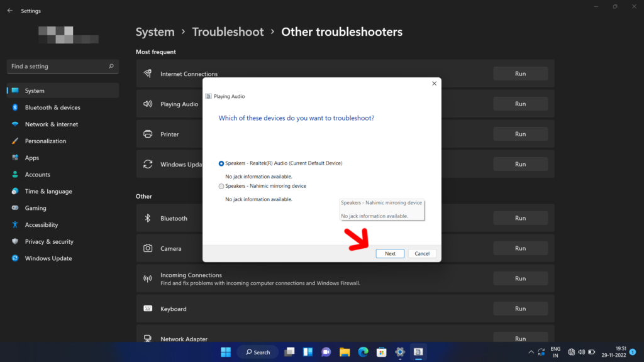The width and height of the screenshot is (644, 362).
Task: Click the Incoming Connections troubleshooter icon
Action: [148, 278]
